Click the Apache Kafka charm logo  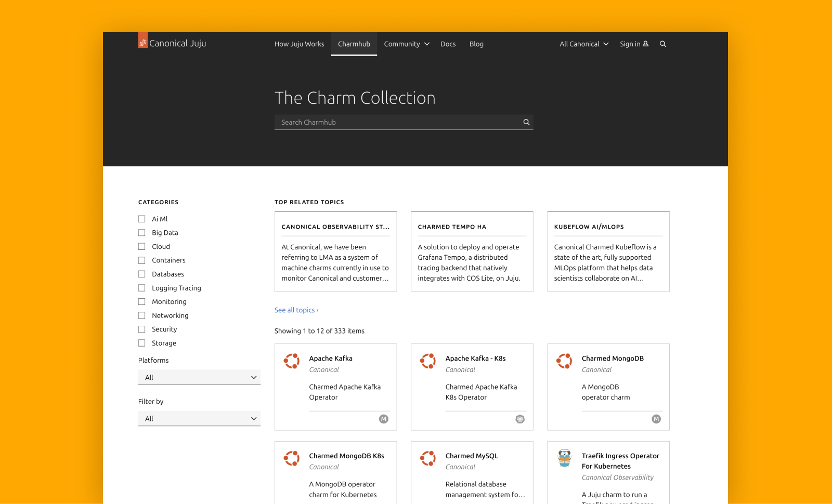point(292,361)
